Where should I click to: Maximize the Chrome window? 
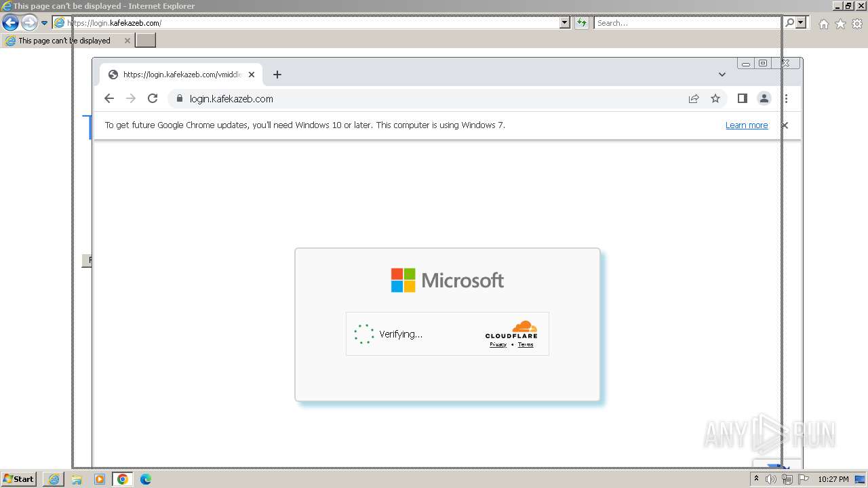763,63
